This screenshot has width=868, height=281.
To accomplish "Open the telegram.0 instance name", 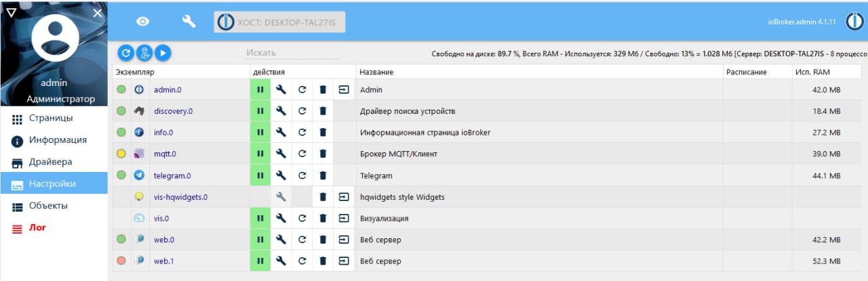I will (x=172, y=175).
